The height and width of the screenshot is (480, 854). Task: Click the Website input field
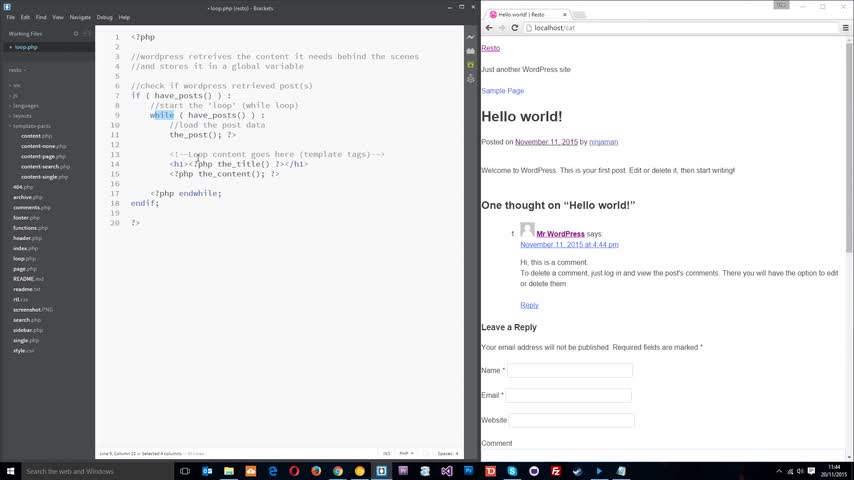(x=572, y=421)
